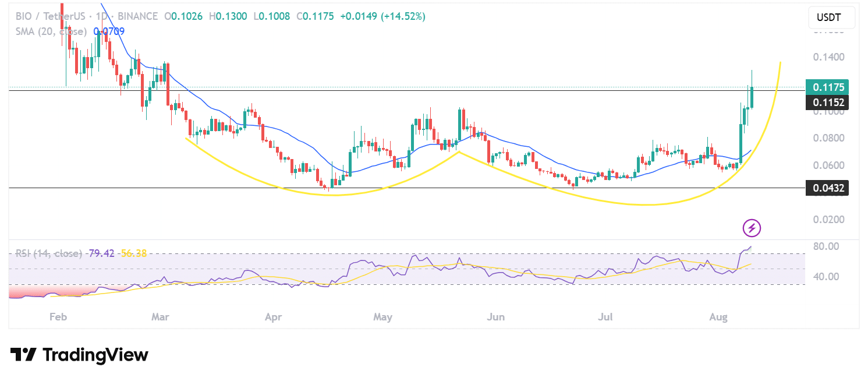This screenshot has width=868, height=381.
Task: Click Aug on the time axis
Action: point(718,317)
